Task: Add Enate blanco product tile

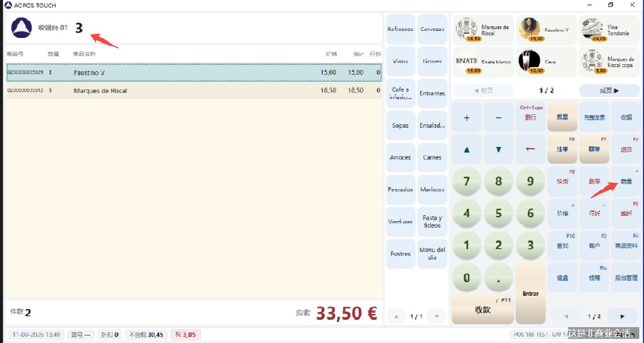Action: 483,62
